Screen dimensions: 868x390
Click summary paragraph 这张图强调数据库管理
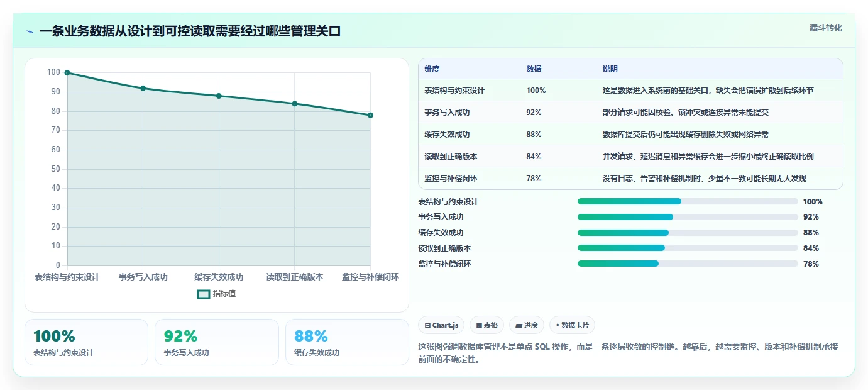click(628, 354)
